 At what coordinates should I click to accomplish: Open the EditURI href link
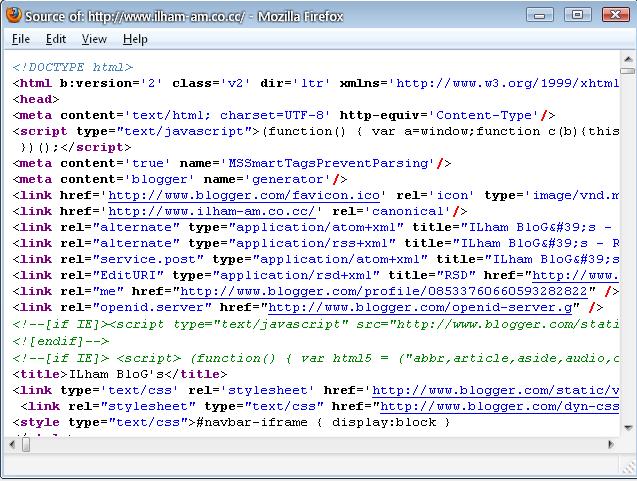(x=575, y=275)
